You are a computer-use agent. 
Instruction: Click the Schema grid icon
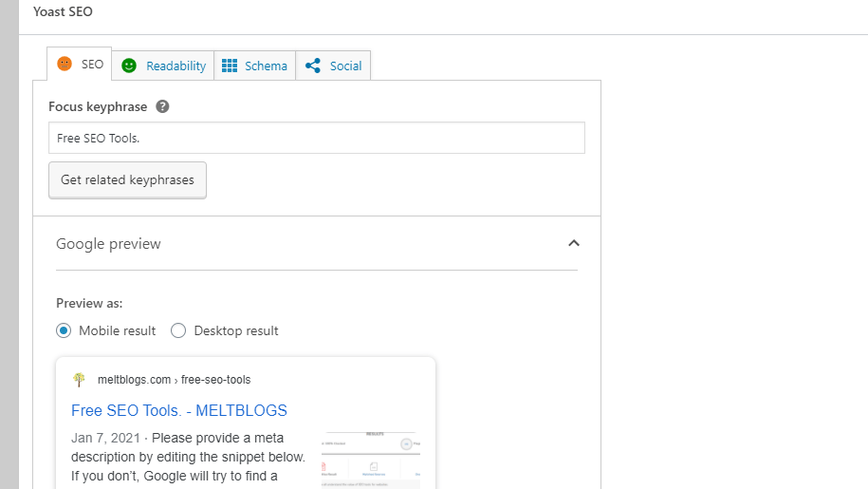[230, 66]
